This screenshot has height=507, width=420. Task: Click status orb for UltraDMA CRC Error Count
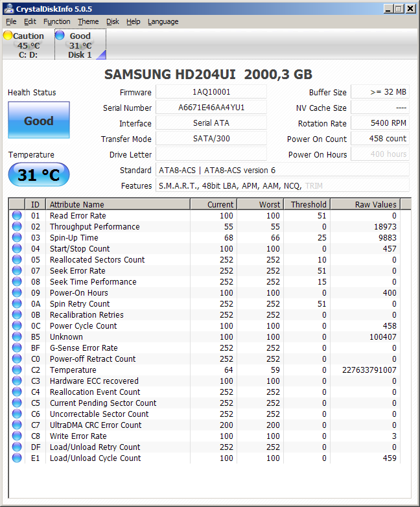pos(17,425)
